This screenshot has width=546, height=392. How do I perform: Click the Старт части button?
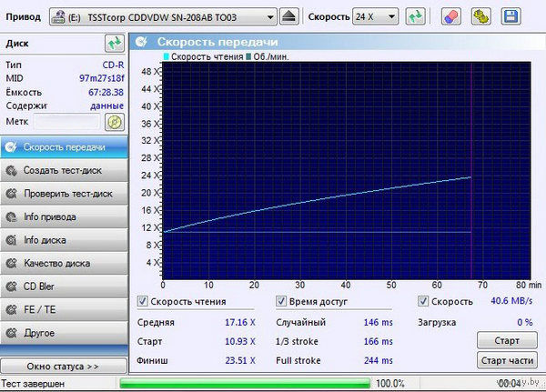[x=507, y=360]
